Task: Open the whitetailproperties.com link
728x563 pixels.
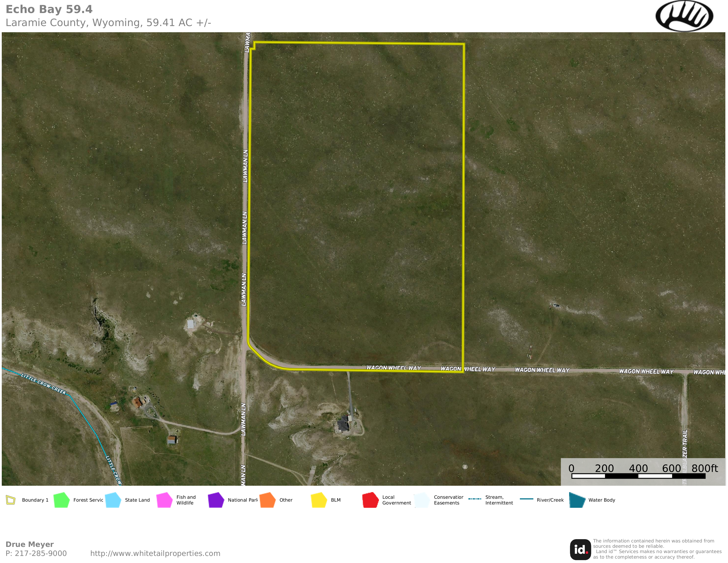Action: point(155,553)
